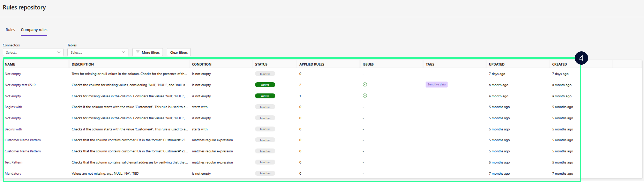Select the Company rules tab

34,30
